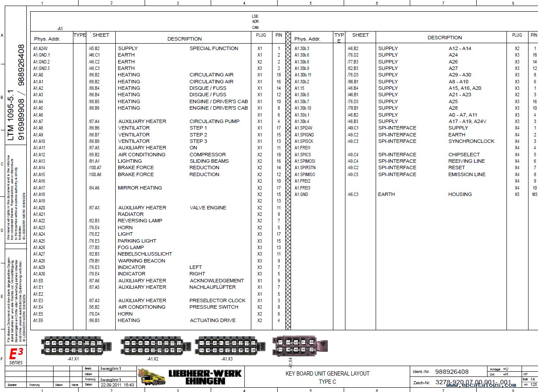Viewport: 538px width, 392px height.
Task: Select the 'ACKNOWLEDGEMENT' text
Action: pyautogui.click(x=217, y=281)
